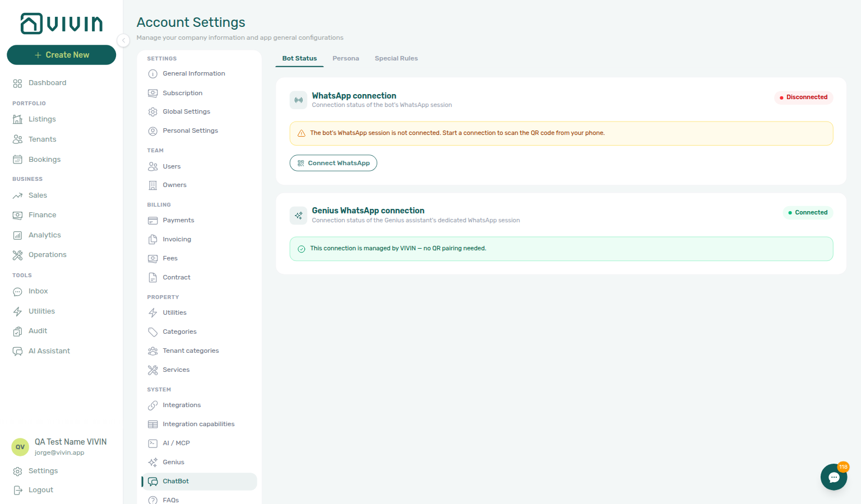Select the ChatBot settings item

click(x=199, y=482)
